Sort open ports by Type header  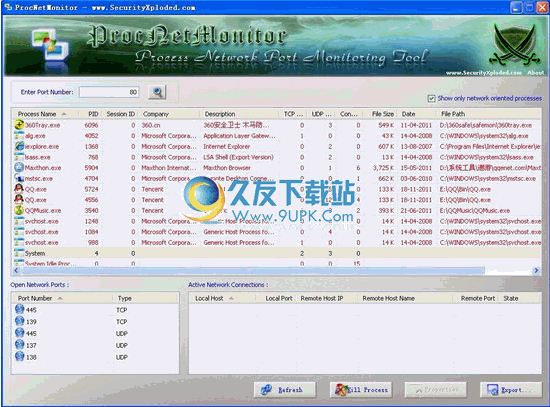coord(145,298)
